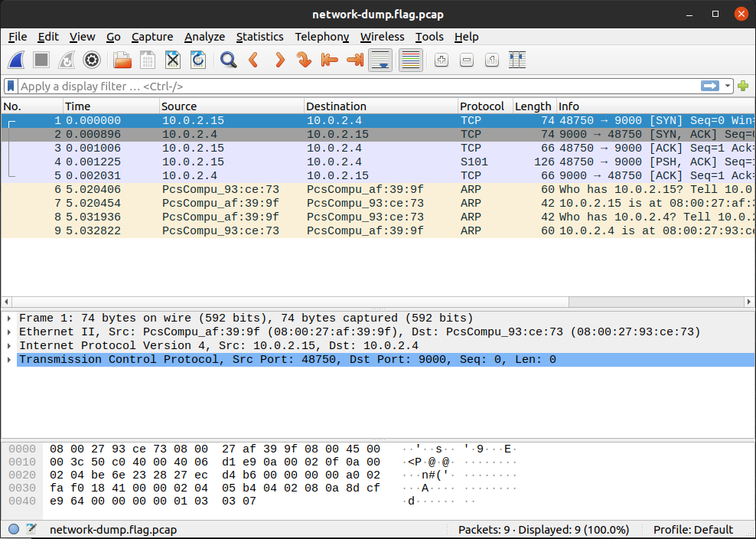Jump to the last packet
The width and height of the screenshot is (756, 539).
[355, 60]
